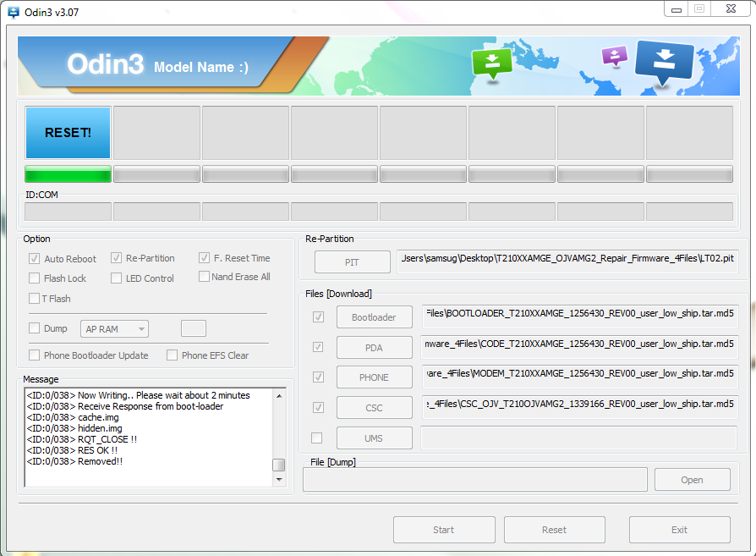756x556 pixels.
Task: Click the LT02.pit path field
Action: click(x=567, y=261)
